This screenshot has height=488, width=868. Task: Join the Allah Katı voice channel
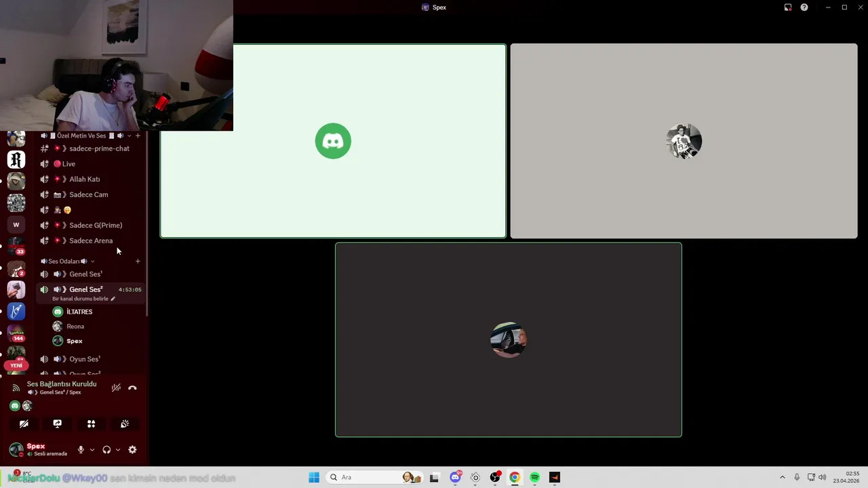click(91, 179)
